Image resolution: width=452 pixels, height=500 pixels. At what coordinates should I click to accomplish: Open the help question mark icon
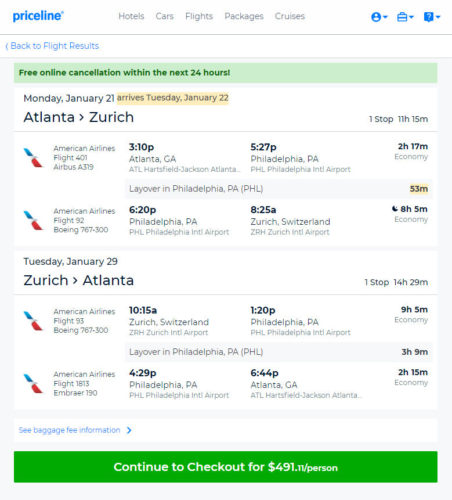(x=428, y=17)
